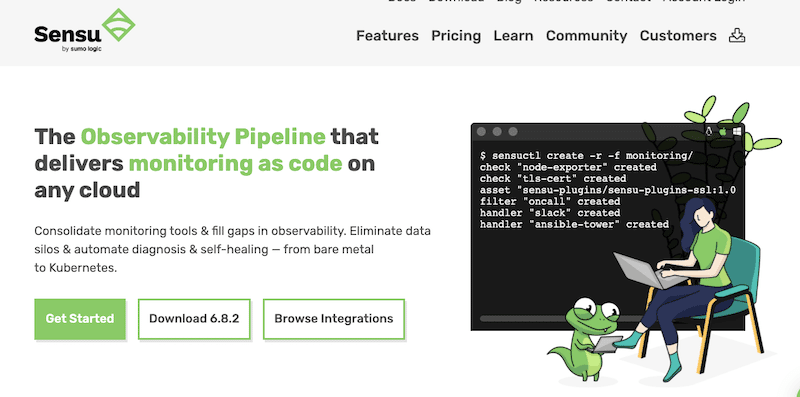Expand the Learn navigation menu

pyautogui.click(x=513, y=36)
